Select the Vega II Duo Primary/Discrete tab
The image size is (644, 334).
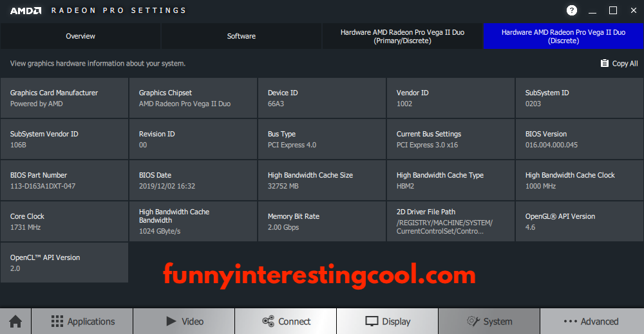[x=402, y=36]
